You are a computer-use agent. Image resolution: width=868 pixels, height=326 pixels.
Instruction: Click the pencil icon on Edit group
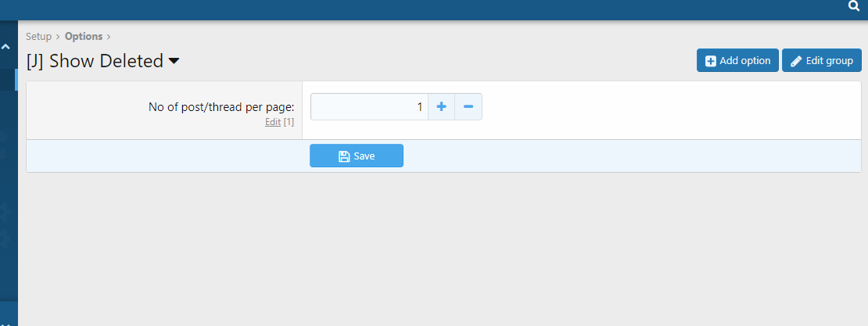(796, 61)
